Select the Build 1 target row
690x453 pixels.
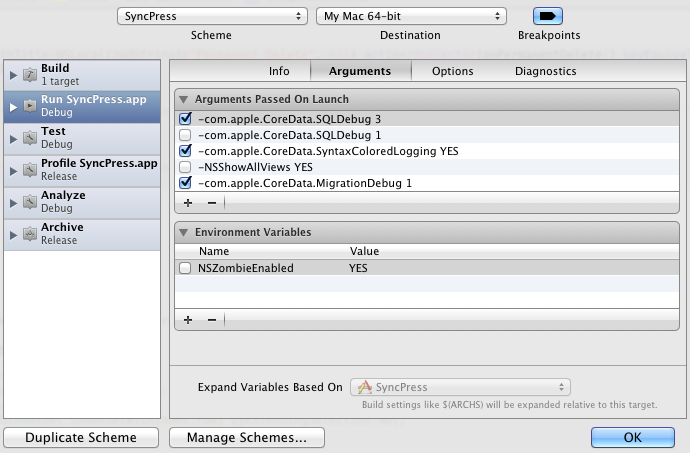click(x=82, y=75)
